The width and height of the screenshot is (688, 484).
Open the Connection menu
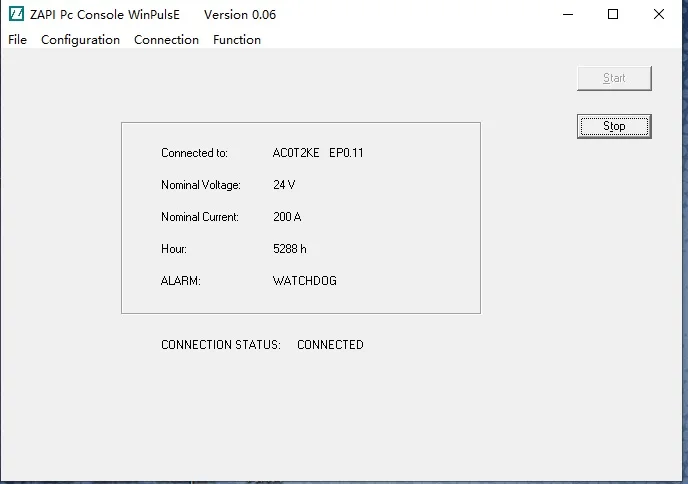click(166, 40)
